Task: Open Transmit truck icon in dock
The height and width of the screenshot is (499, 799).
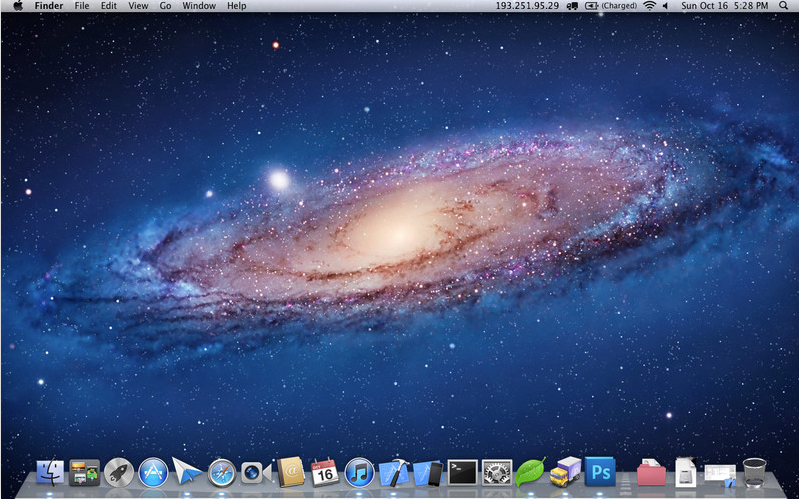Action: (565, 472)
